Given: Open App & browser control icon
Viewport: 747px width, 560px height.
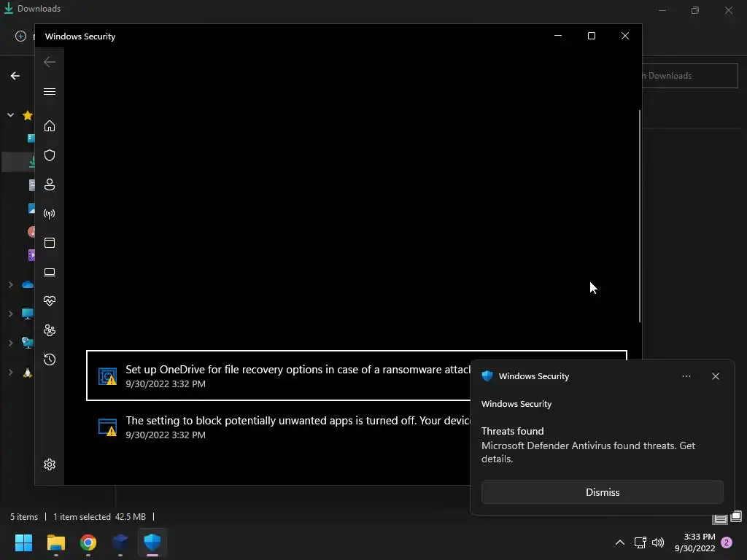Looking at the screenshot, I should pyautogui.click(x=50, y=243).
